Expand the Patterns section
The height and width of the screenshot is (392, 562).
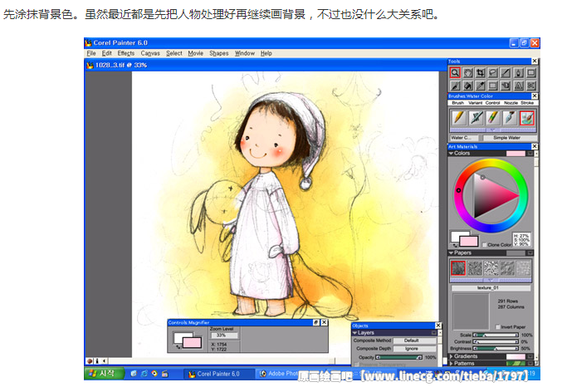451,363
